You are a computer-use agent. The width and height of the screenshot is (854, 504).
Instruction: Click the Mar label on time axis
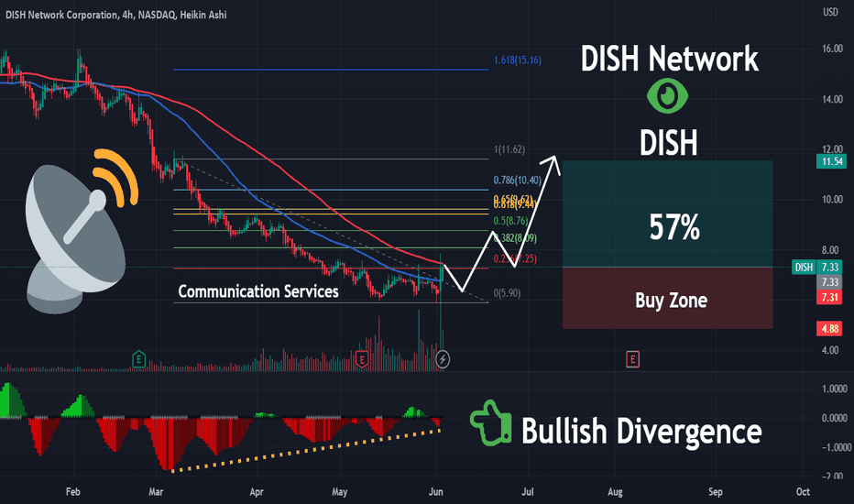pos(156,491)
